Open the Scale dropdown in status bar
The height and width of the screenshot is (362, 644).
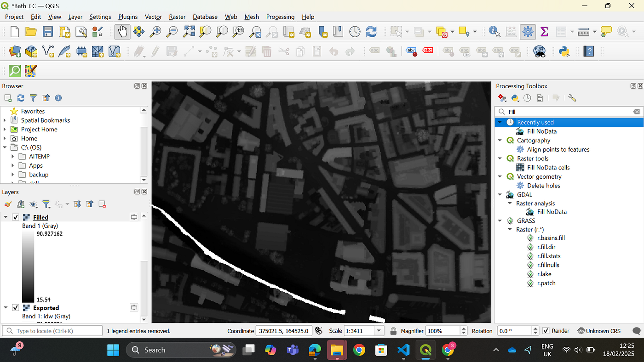point(379,331)
